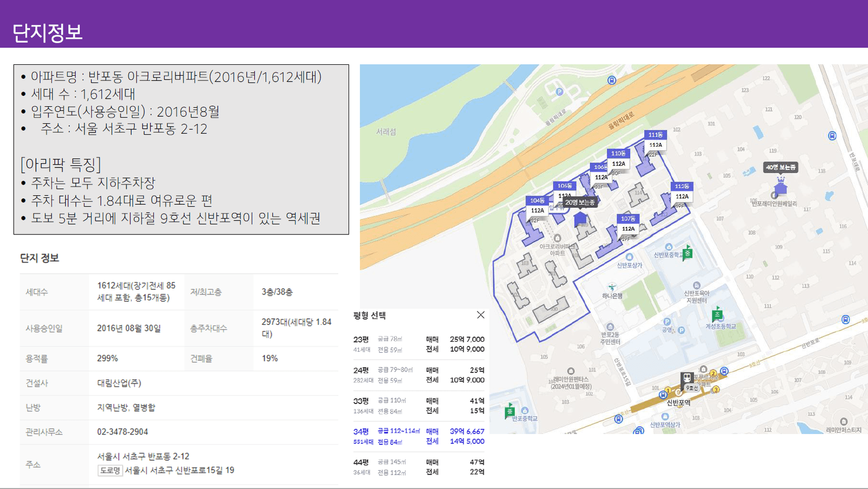Click the bus stop icon near 올림픽대로 top

click(x=612, y=80)
